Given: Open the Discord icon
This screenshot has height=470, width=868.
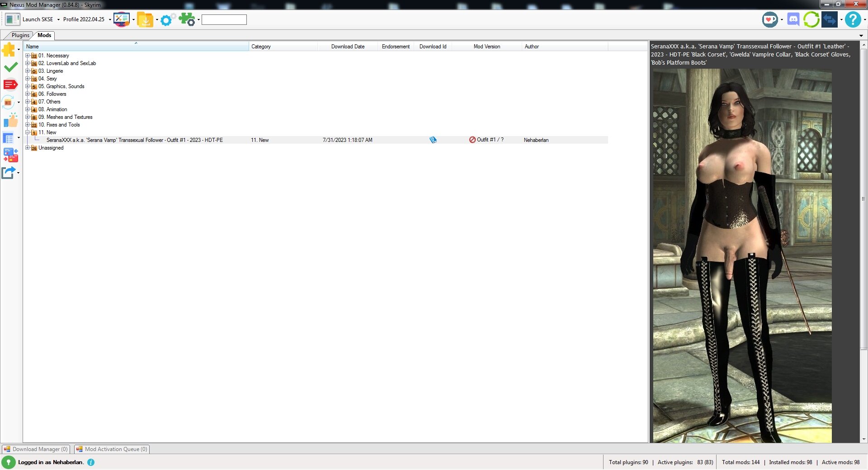Looking at the screenshot, I should [793, 19].
